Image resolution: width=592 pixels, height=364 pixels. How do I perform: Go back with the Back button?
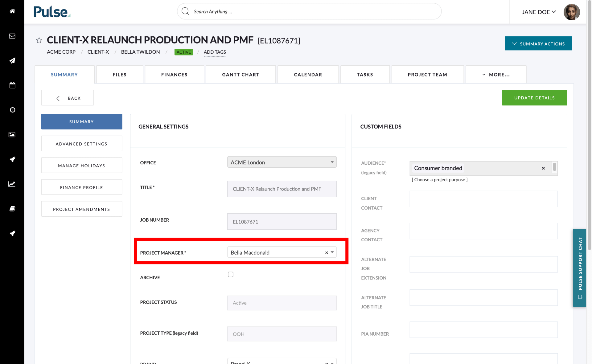coord(68,98)
